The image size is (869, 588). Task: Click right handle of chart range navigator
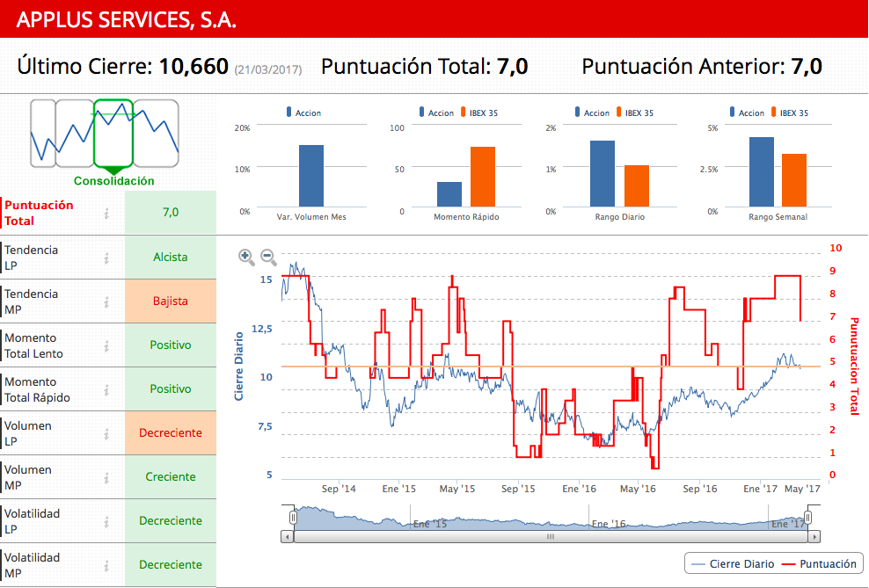click(808, 518)
